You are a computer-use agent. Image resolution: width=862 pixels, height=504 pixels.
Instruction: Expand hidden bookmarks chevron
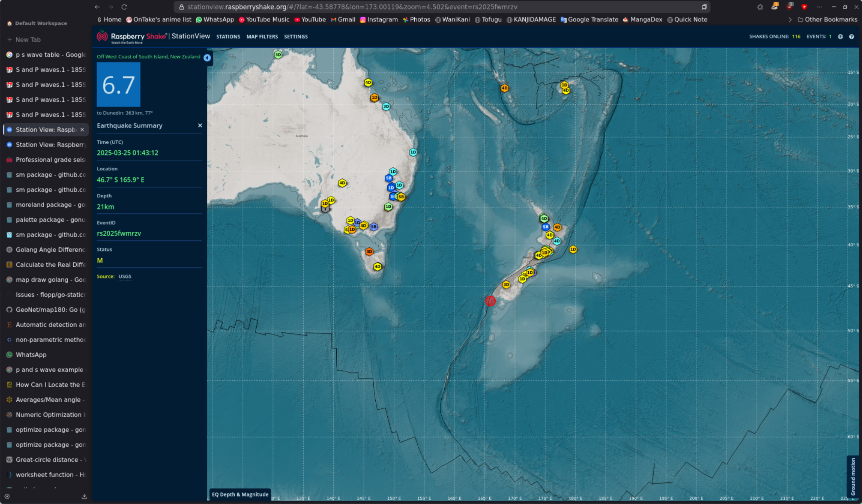(790, 19)
